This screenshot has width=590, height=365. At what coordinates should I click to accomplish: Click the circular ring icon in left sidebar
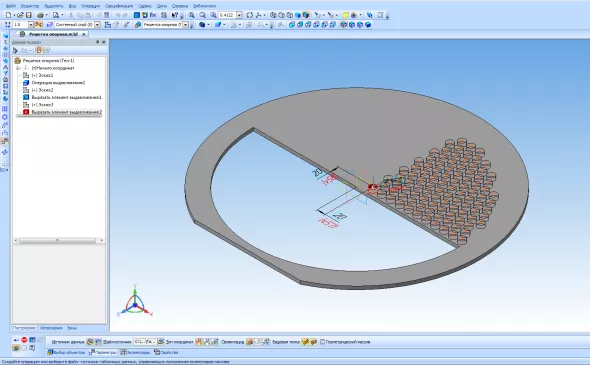(x=5, y=117)
